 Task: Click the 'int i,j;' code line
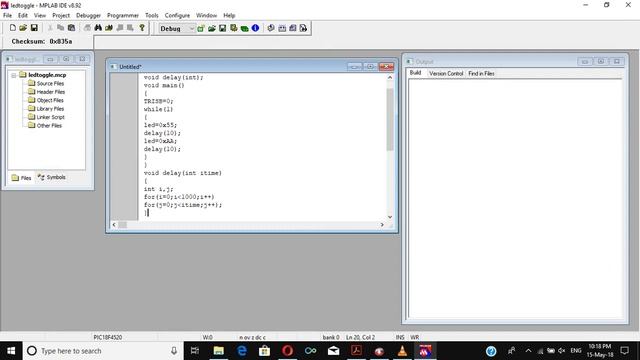point(158,189)
